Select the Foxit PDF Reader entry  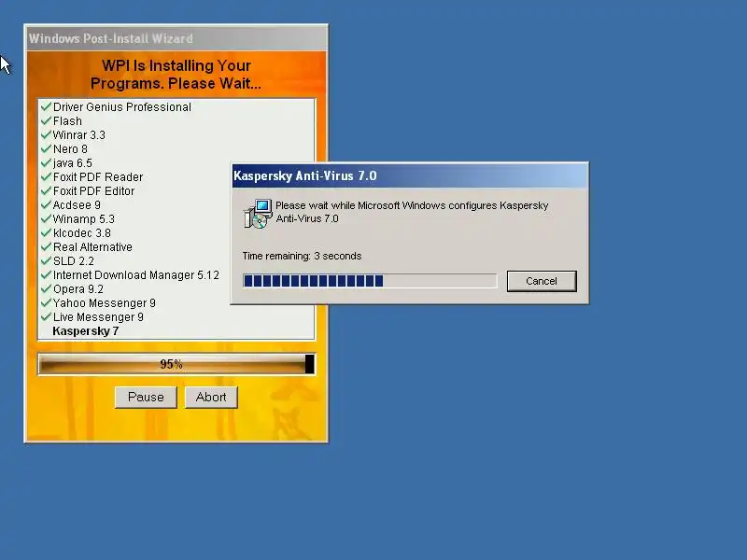coord(98,177)
